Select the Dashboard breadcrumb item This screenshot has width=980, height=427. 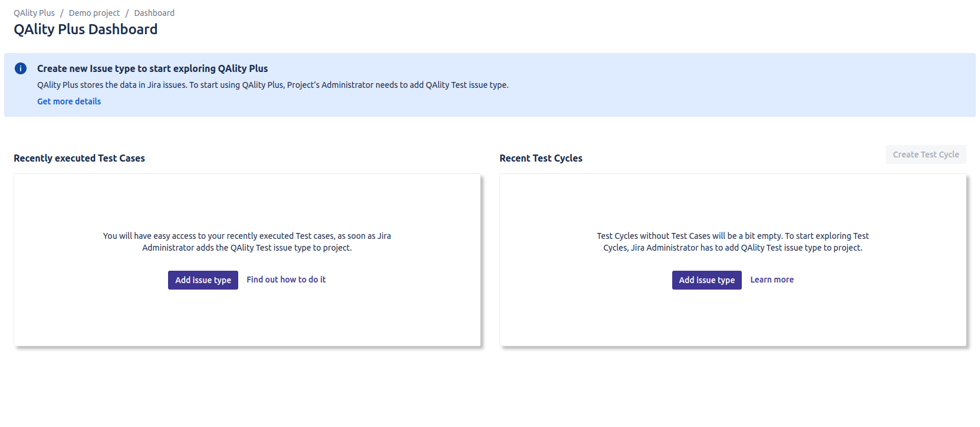point(154,13)
